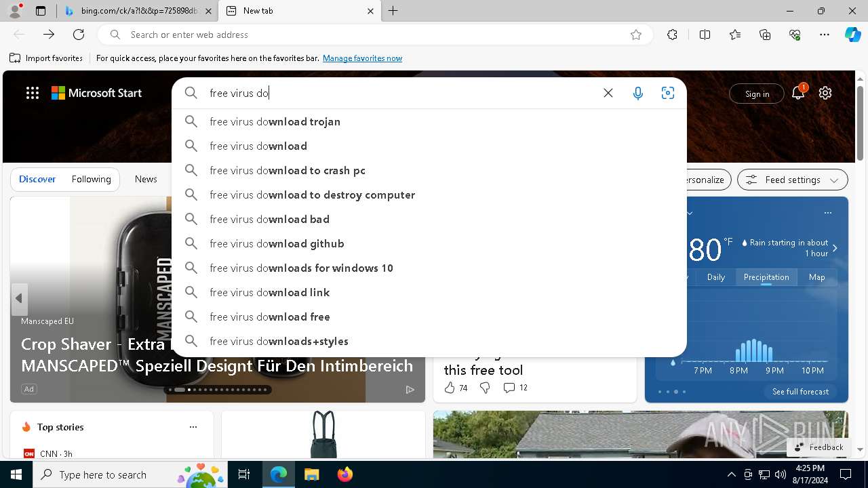This screenshot has width=868, height=488.
Task: Select suggestion 'free virus download free'
Action: (429, 317)
